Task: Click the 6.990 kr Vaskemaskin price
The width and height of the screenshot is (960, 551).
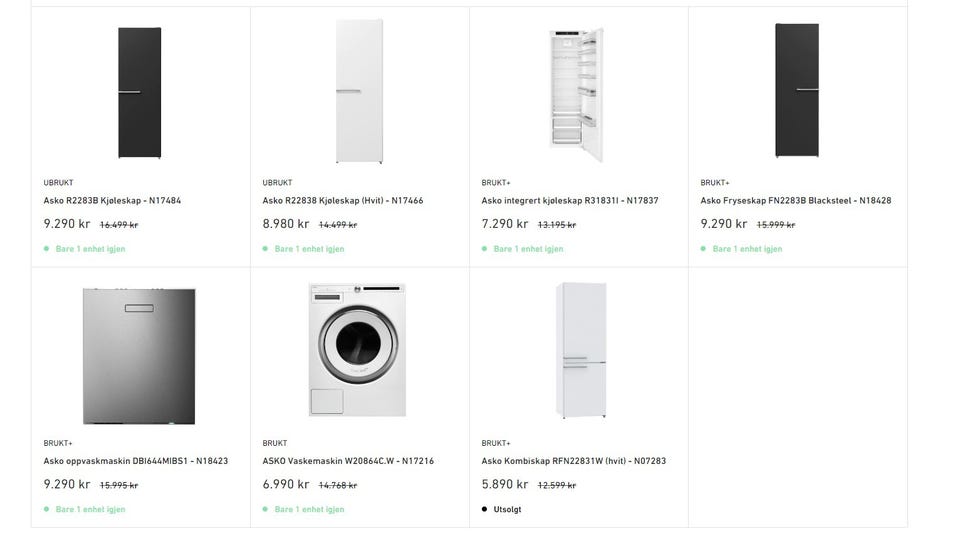Action: [285, 485]
